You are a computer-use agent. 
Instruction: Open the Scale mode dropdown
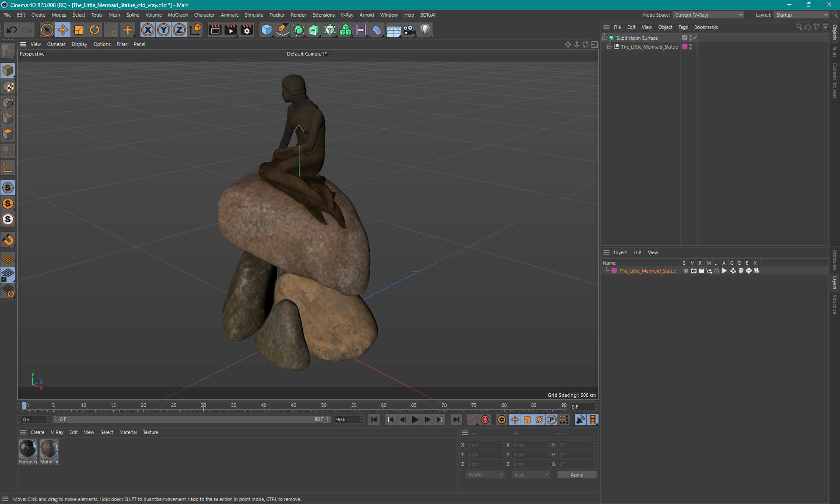(531, 475)
